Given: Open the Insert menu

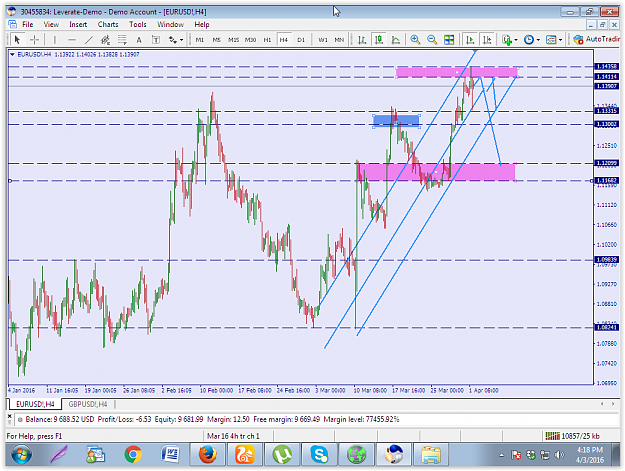Looking at the screenshot, I should point(78,24).
